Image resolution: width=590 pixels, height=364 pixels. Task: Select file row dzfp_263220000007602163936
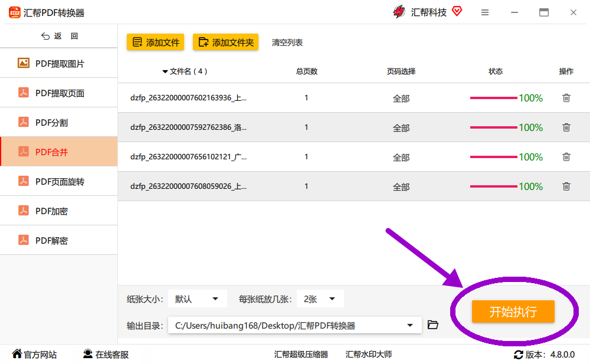(x=353, y=98)
